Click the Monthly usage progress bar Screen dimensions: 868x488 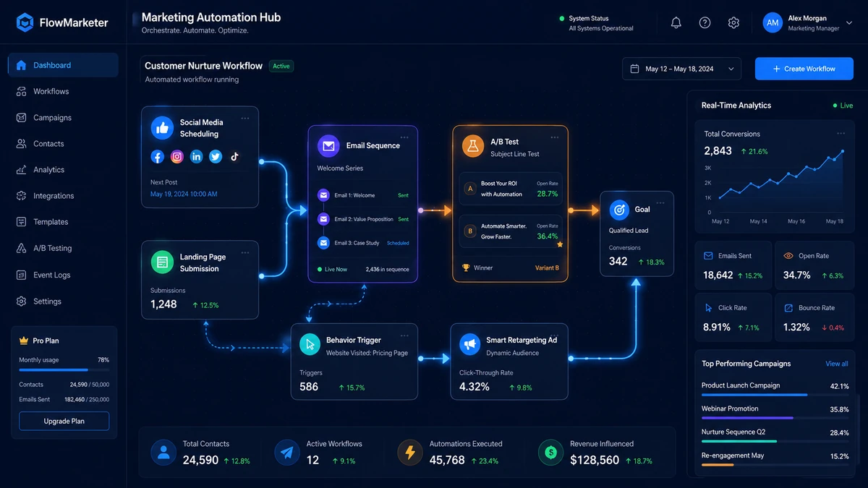click(64, 369)
